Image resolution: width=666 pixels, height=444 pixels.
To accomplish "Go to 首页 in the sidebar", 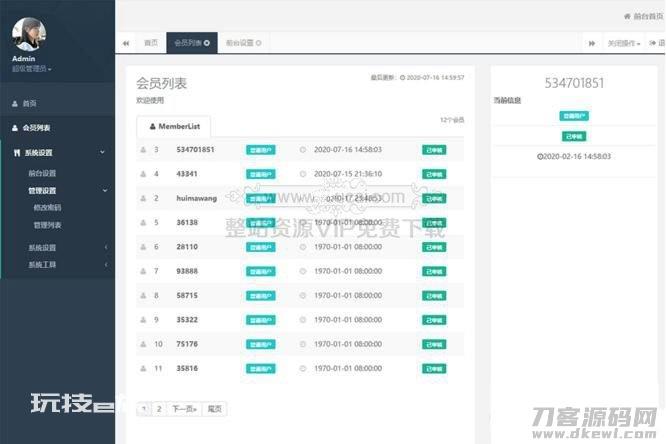I will pos(29,103).
